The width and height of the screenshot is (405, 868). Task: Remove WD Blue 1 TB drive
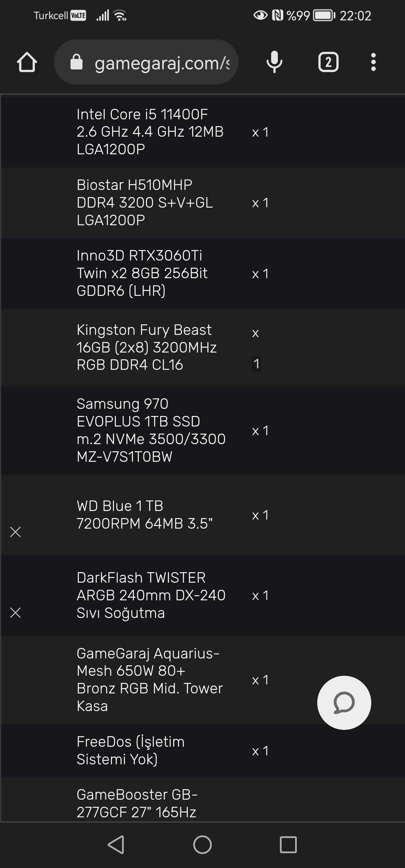tap(15, 532)
